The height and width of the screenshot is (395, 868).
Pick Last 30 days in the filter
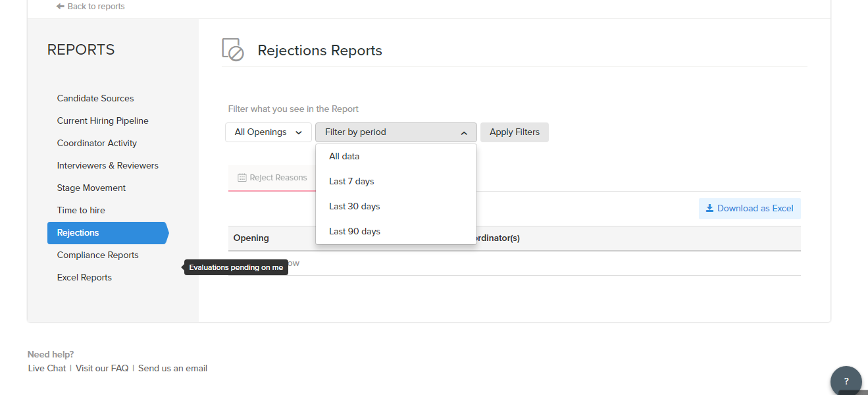(355, 207)
